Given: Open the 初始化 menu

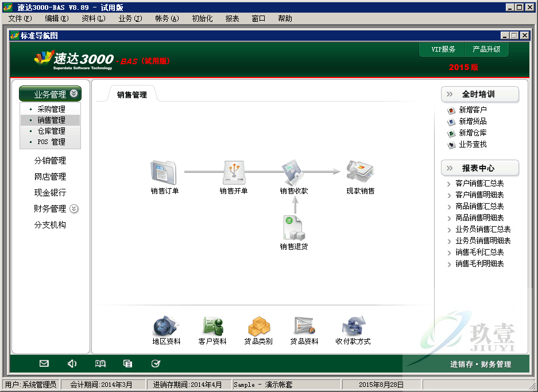Looking at the screenshot, I should pos(202,18).
